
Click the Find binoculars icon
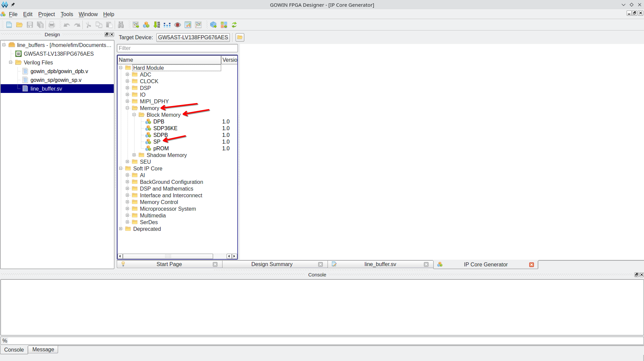click(x=121, y=25)
